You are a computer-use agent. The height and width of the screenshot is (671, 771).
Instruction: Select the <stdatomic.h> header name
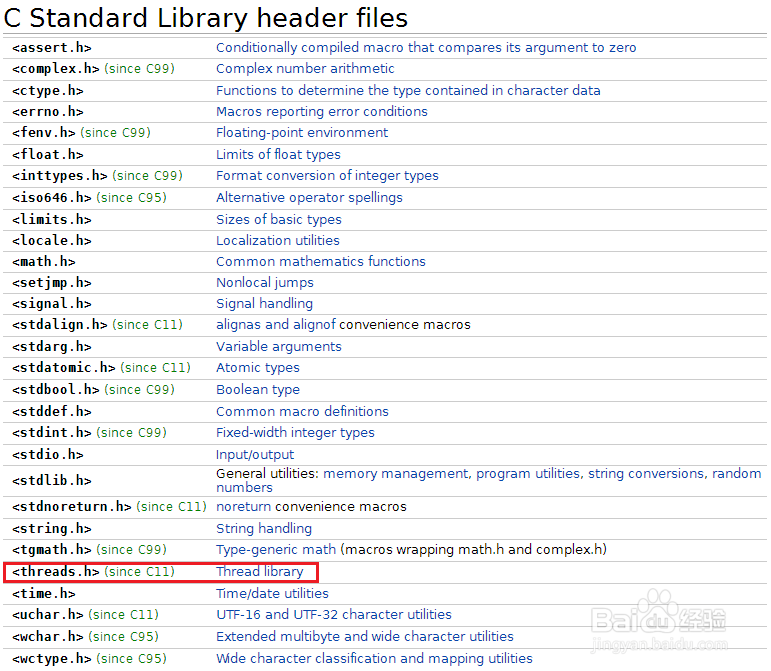(x=63, y=368)
